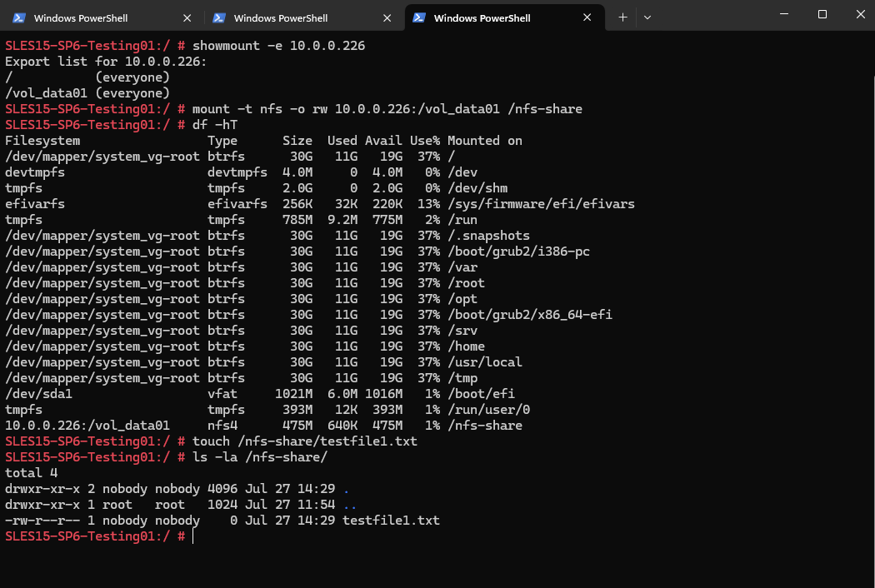Image resolution: width=875 pixels, height=588 pixels.
Task: Click the 'nfs4' type value
Action: pyautogui.click(x=222, y=425)
